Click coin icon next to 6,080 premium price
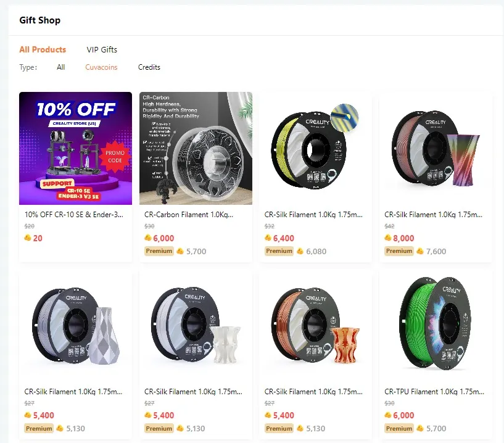The image size is (504, 443). click(300, 251)
